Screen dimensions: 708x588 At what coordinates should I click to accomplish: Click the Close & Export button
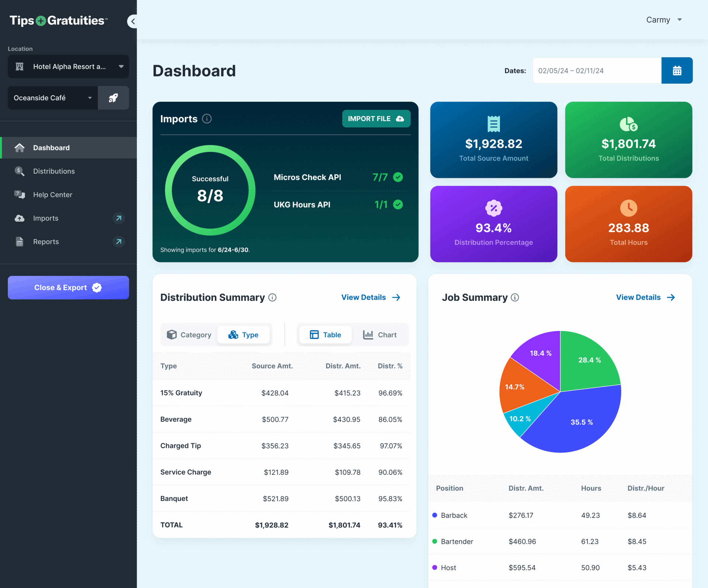tap(69, 287)
